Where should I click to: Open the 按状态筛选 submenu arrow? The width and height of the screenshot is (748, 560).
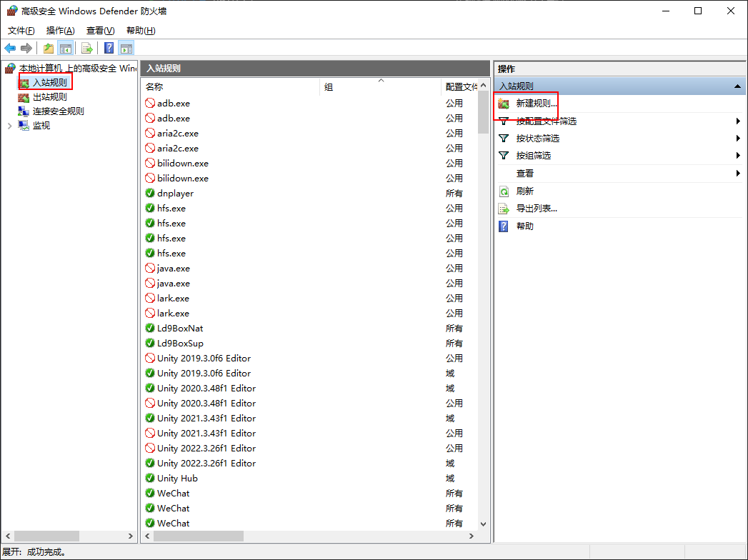[738, 139]
